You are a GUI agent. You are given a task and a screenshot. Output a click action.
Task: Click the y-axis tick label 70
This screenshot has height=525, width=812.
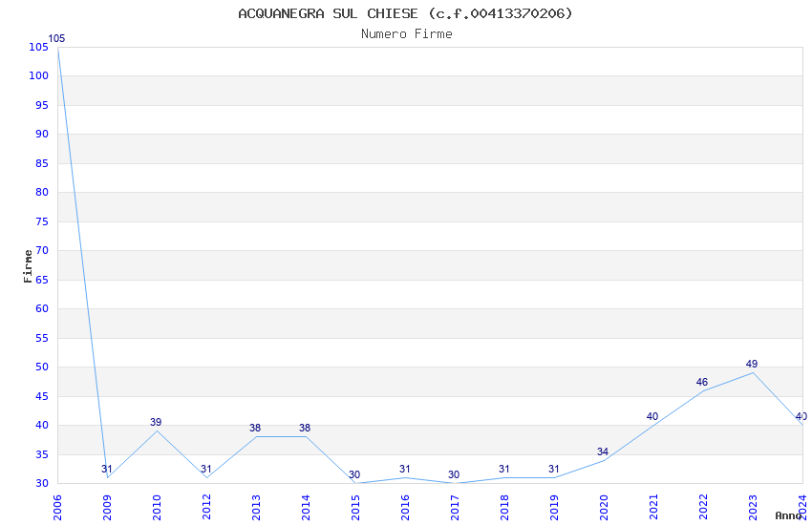point(42,250)
